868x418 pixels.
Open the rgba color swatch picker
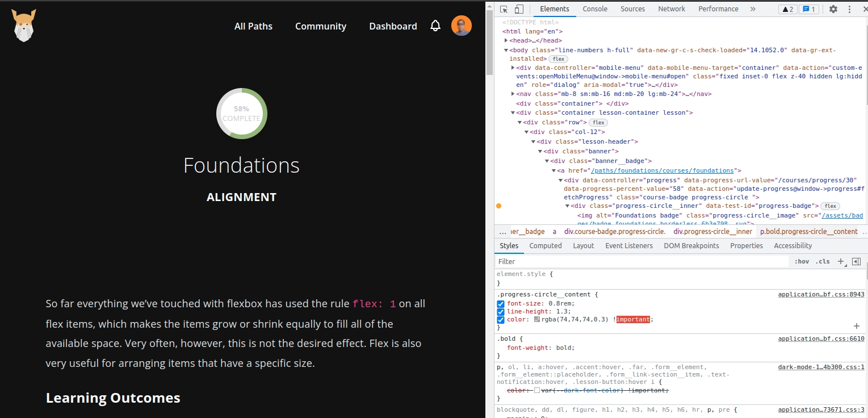[537, 320]
